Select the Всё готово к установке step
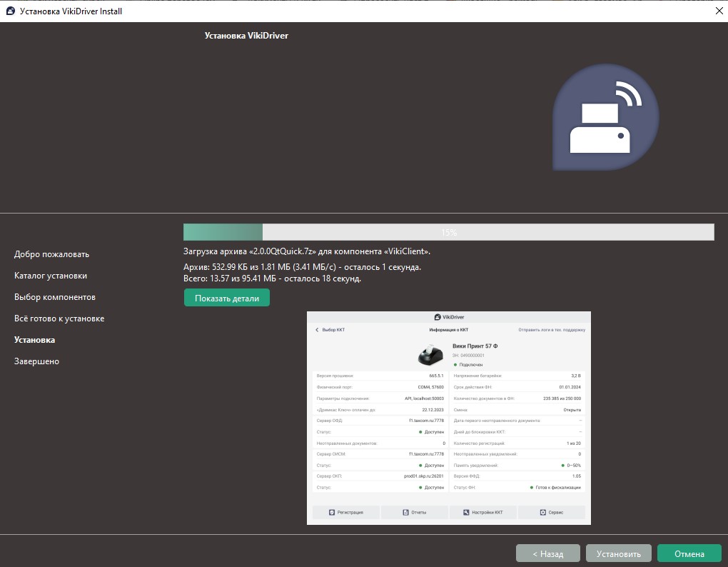The height and width of the screenshot is (567, 728). [59, 318]
